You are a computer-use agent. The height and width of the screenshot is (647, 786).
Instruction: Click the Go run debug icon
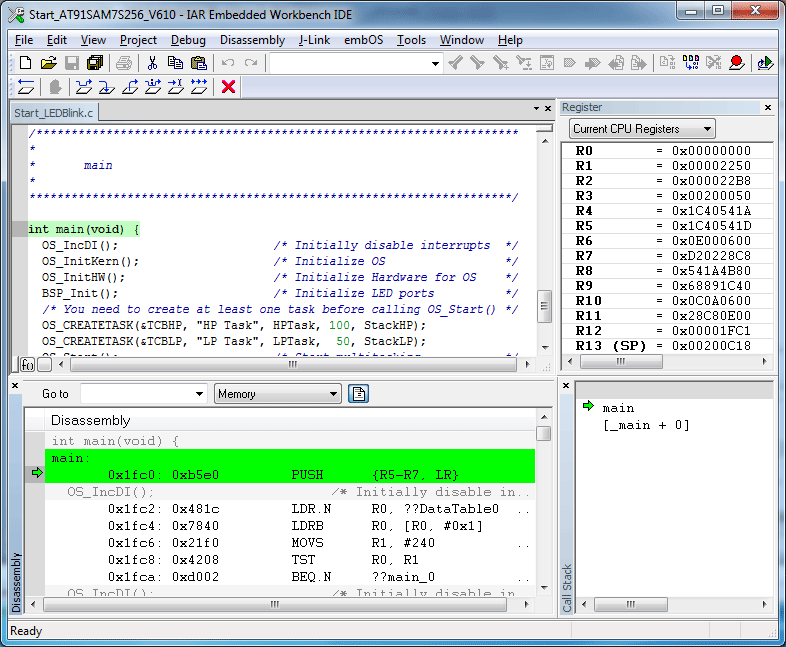pos(199,87)
